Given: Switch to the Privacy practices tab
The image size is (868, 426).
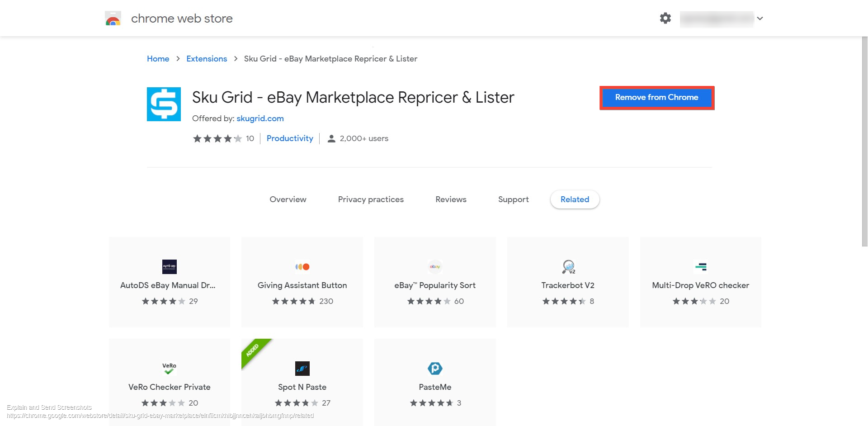Looking at the screenshot, I should (x=371, y=199).
